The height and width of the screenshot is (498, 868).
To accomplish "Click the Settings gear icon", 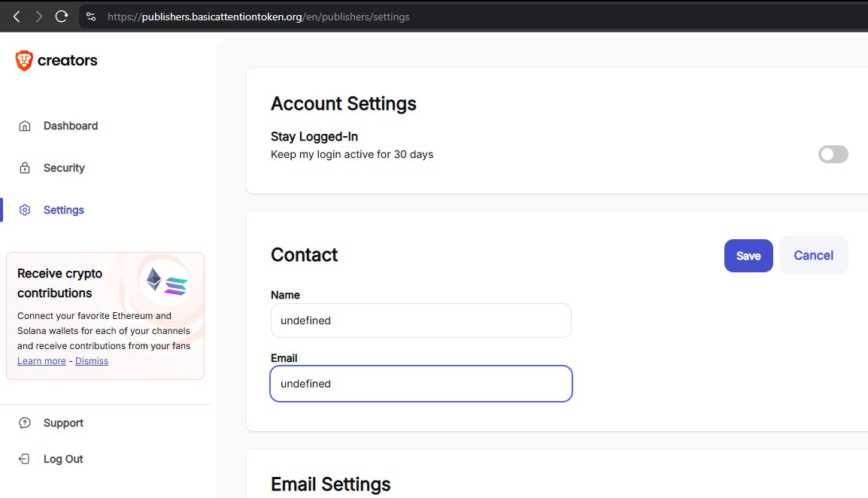I will [25, 210].
